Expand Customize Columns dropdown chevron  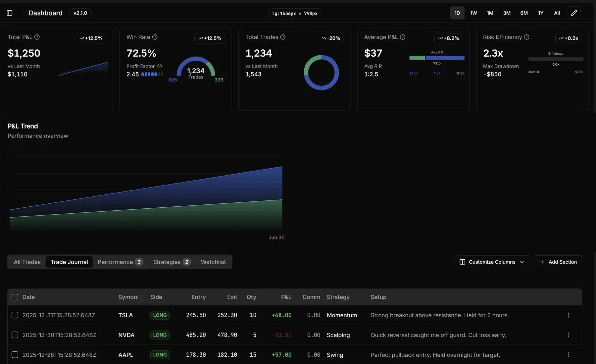(522, 262)
